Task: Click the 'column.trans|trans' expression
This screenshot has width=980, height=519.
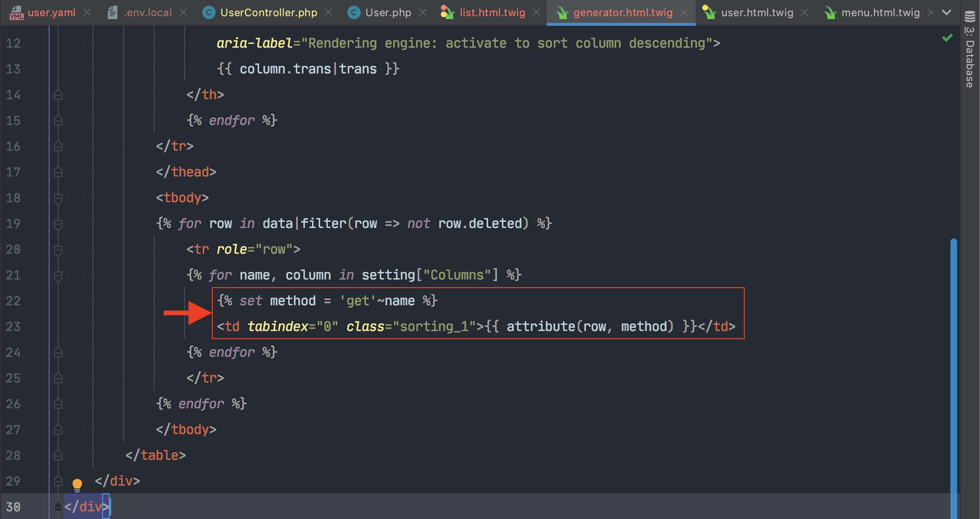Action: [x=308, y=69]
